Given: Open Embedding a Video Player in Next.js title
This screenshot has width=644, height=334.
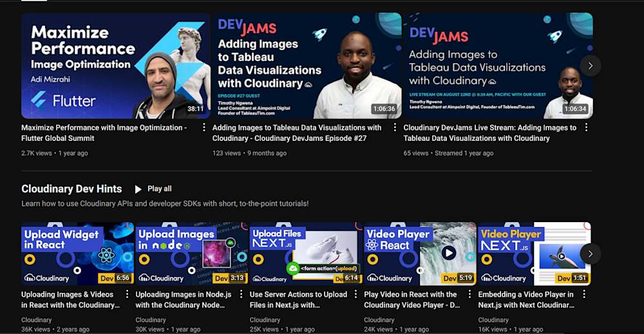Looking at the screenshot, I should [527, 299].
